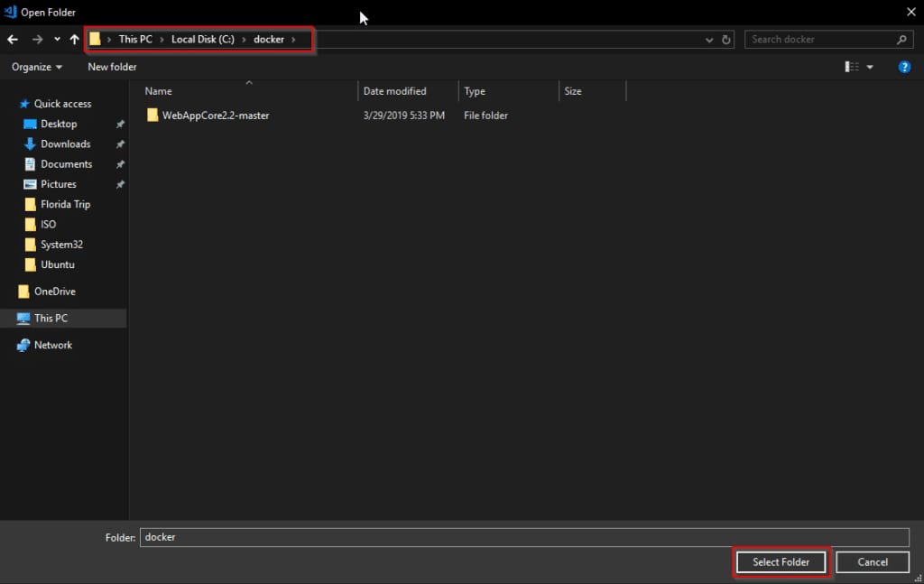This screenshot has width=924, height=584.
Task: Open the help question mark icon
Action: 904,67
